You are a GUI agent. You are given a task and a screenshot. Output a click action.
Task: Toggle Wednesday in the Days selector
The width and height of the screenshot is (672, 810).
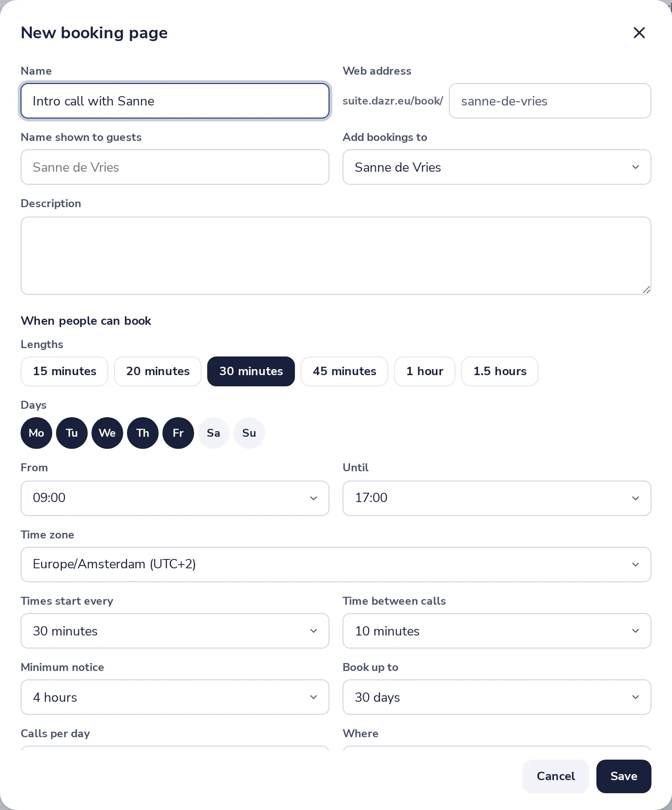pyautogui.click(x=107, y=433)
